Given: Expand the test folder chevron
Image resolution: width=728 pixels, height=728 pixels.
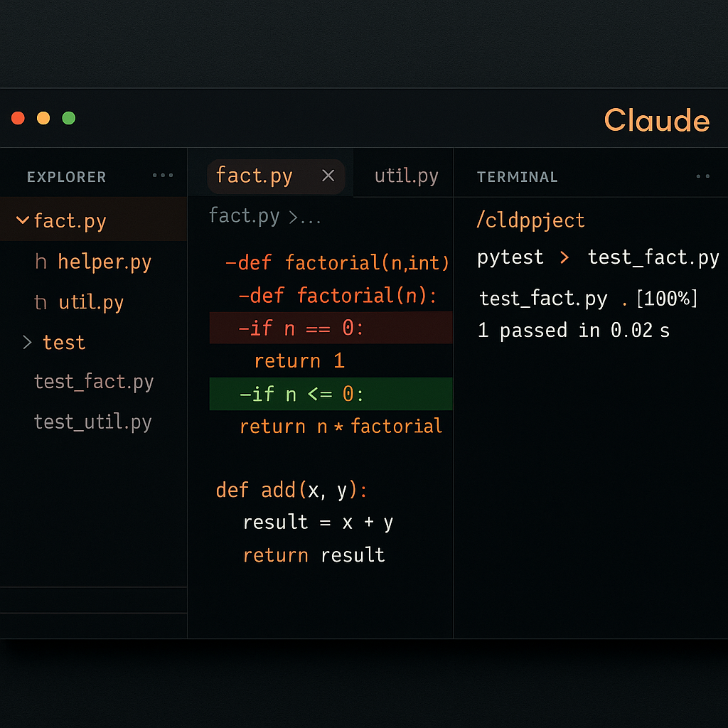Looking at the screenshot, I should 27,343.
